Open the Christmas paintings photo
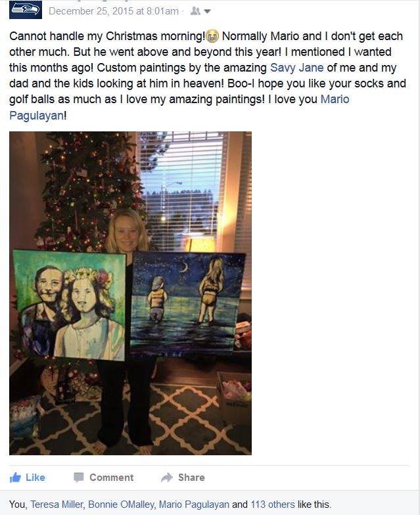Viewport: 420px width, 515px height. (x=130, y=293)
